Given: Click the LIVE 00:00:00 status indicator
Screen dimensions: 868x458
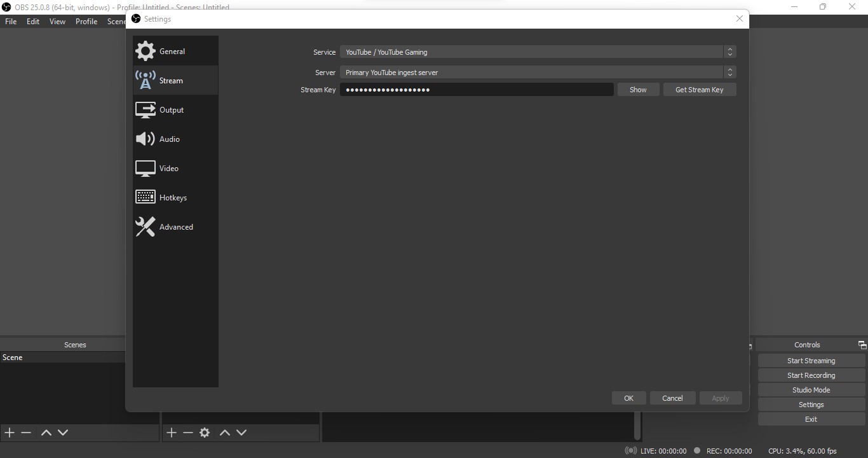Looking at the screenshot, I should (x=656, y=451).
